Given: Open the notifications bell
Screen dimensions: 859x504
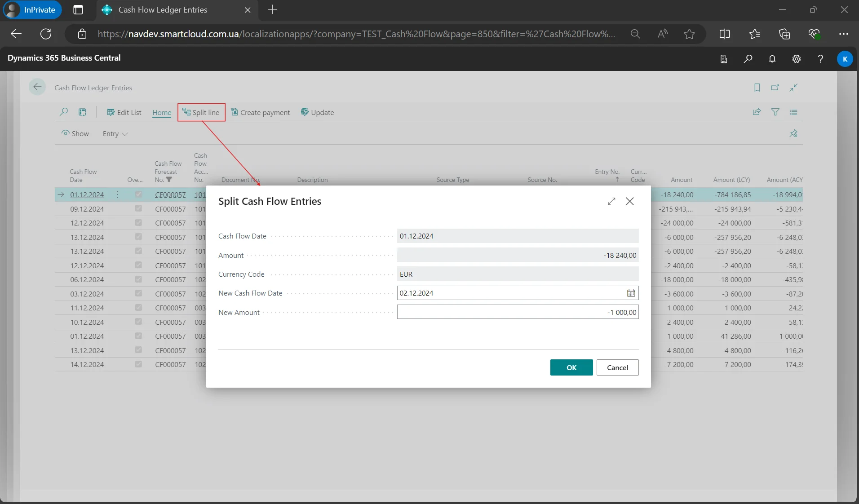Looking at the screenshot, I should 772,59.
